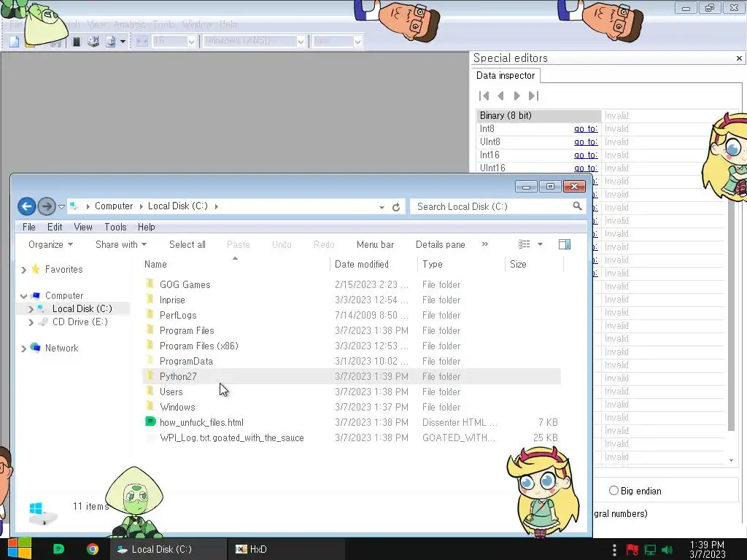Collapse the Computer tree node
Image resolution: width=747 pixels, height=560 pixels.
tap(23, 296)
